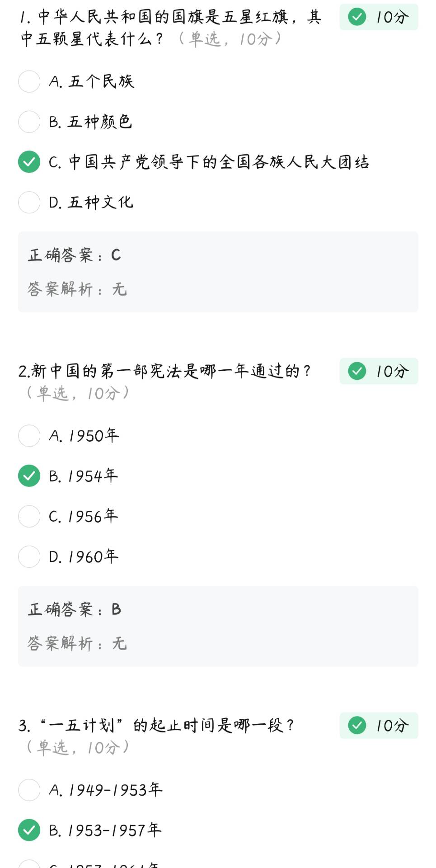The height and width of the screenshot is (868, 436).
Task: Click the checked option B 1954年
Action: click(x=29, y=476)
